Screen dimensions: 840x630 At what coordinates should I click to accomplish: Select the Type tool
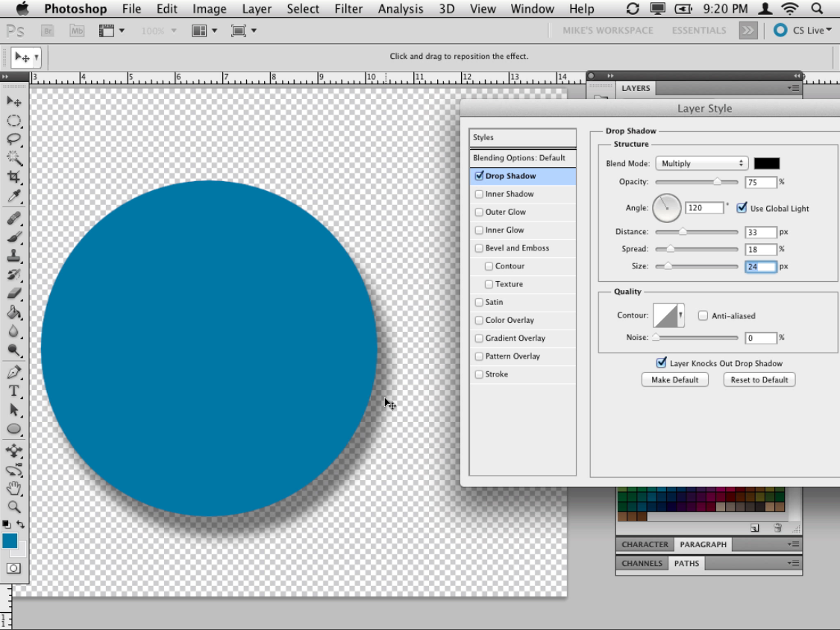(14, 391)
